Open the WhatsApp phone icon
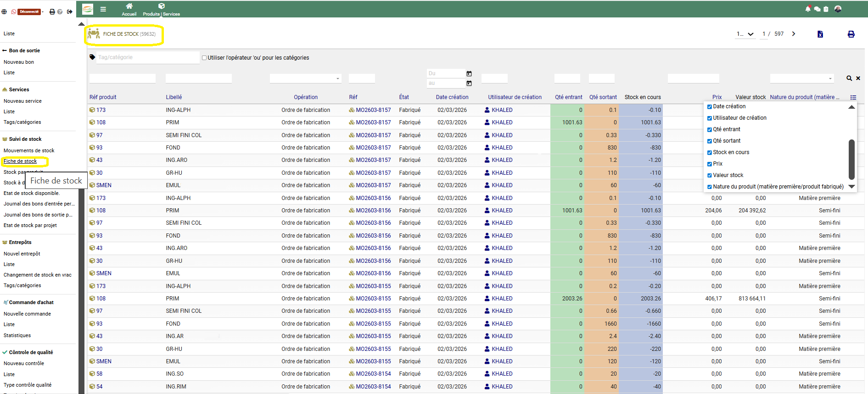The width and height of the screenshot is (868, 394). point(14,12)
